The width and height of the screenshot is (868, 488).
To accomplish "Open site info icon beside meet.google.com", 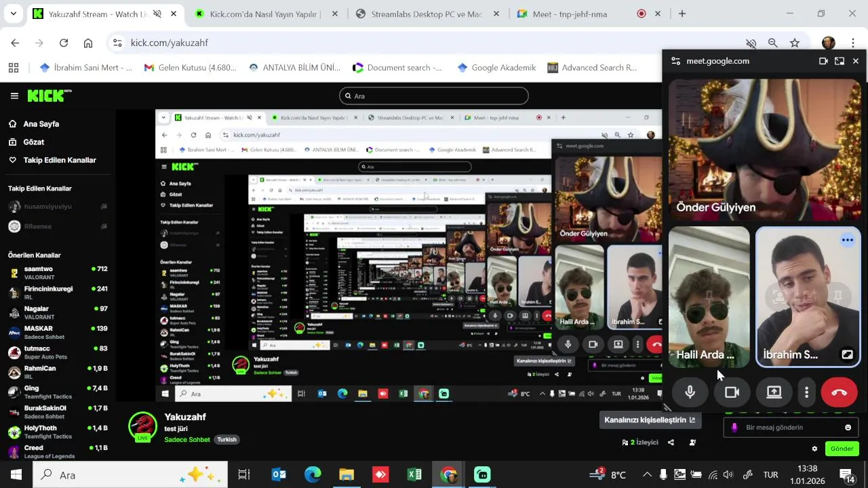I will [675, 61].
